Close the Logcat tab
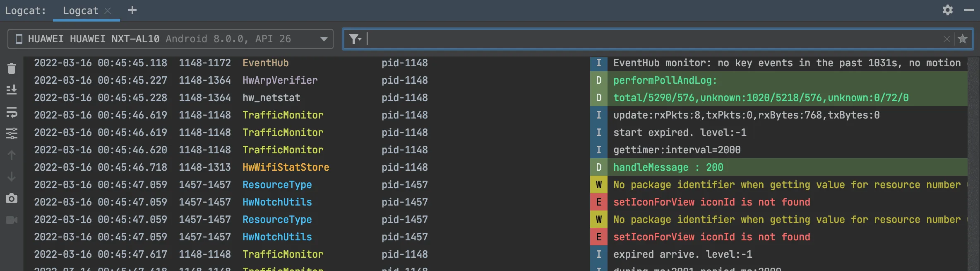980x271 pixels. [108, 11]
